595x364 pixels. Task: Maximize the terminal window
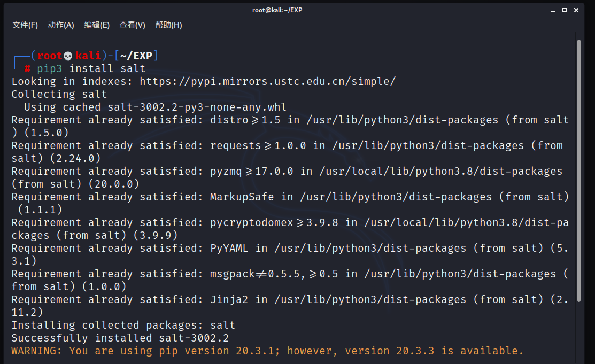pos(564,10)
